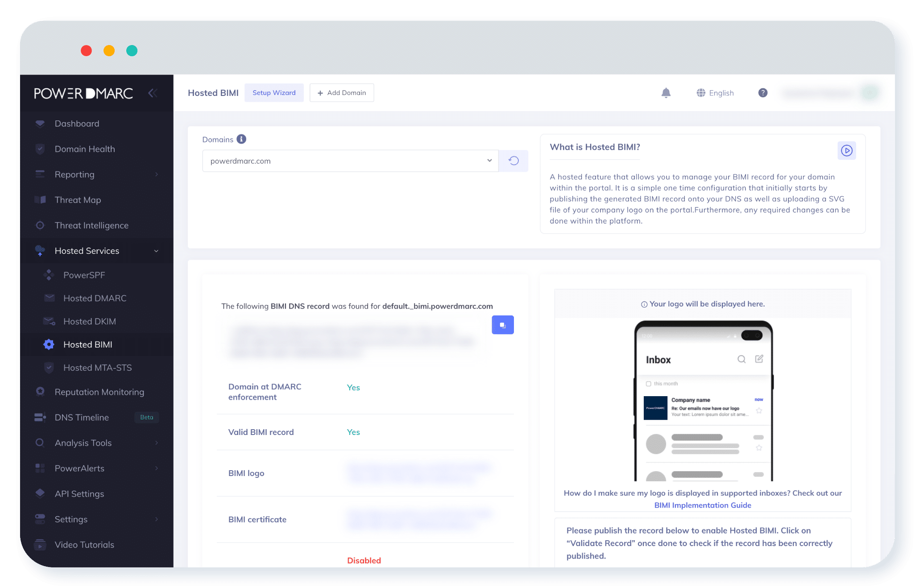
Task: Collapse sidebar with double chevron icon
Action: click(x=153, y=93)
